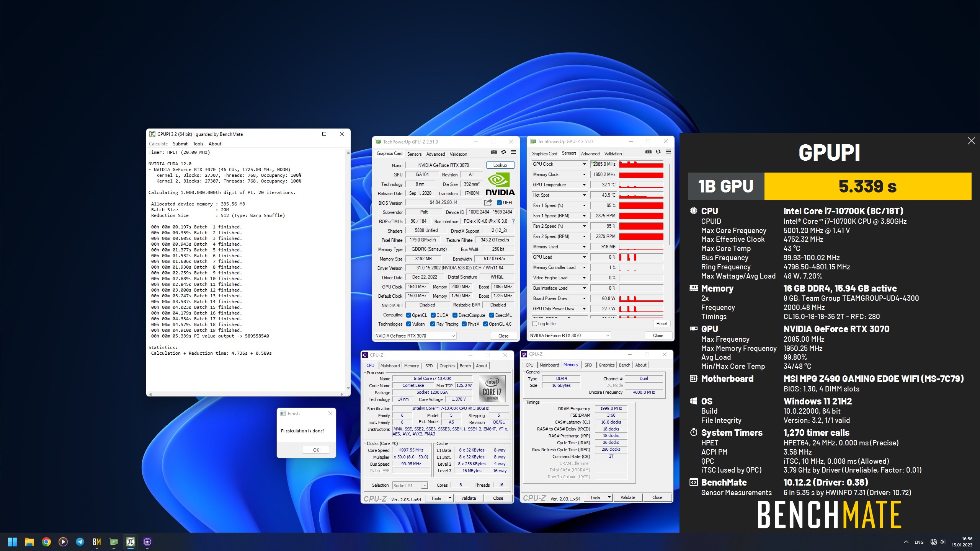Click the Reset button in GPU-Z Sensors
The image size is (980, 551).
click(x=661, y=324)
